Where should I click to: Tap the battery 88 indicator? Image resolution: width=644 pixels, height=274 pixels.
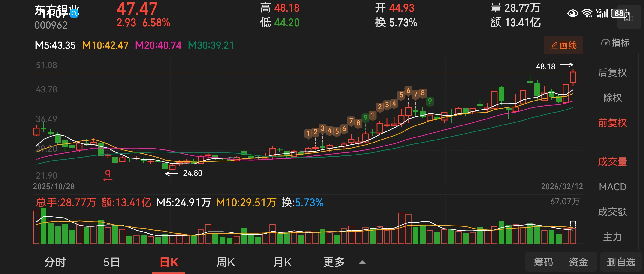(619, 13)
